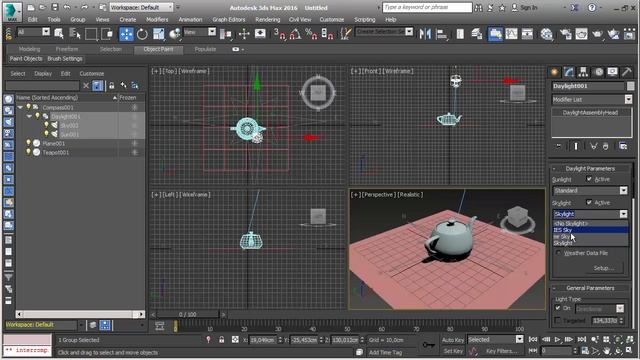Click the Rectangular Selection Region icon

point(91,34)
